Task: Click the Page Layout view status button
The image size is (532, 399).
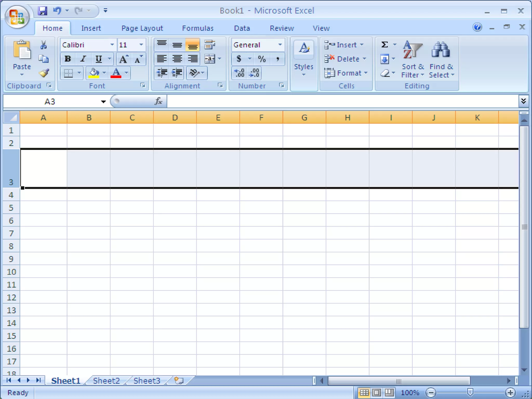Action: (376, 392)
